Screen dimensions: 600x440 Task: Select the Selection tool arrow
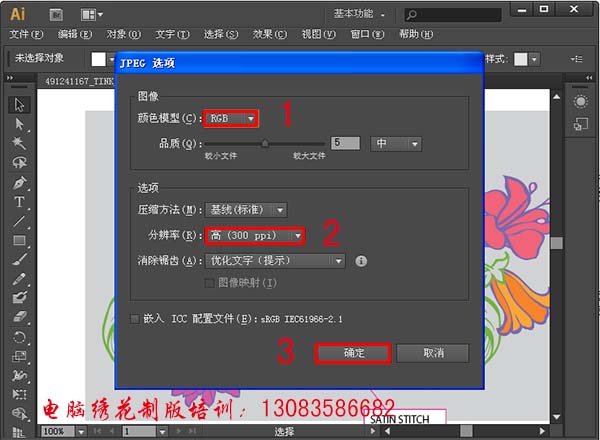(19, 104)
